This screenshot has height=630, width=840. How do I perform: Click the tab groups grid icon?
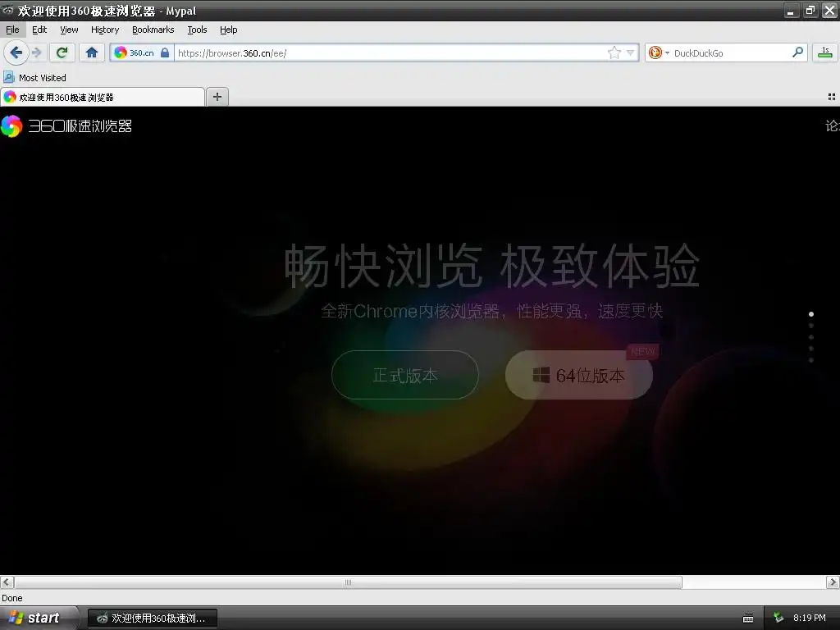(x=832, y=97)
